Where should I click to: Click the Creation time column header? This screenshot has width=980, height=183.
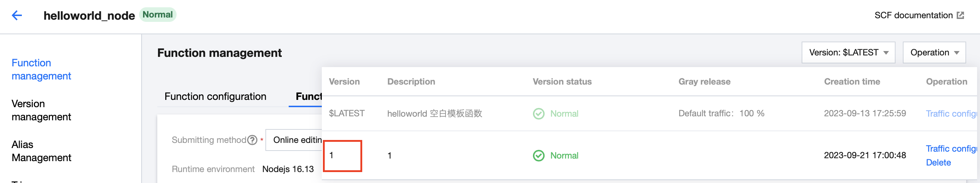[852, 82]
